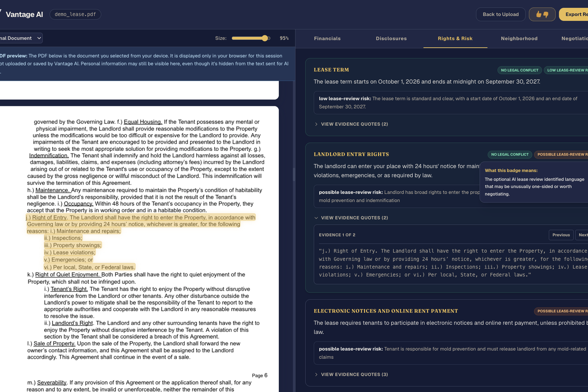
Task: Click the 'Occupancy.' heading in the PDF
Action: (78, 204)
